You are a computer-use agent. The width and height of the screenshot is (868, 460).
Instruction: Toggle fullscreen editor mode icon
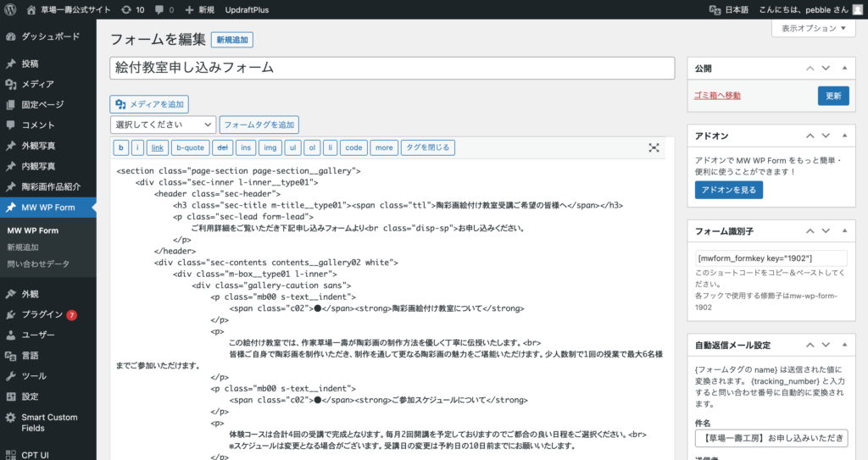[x=654, y=147]
